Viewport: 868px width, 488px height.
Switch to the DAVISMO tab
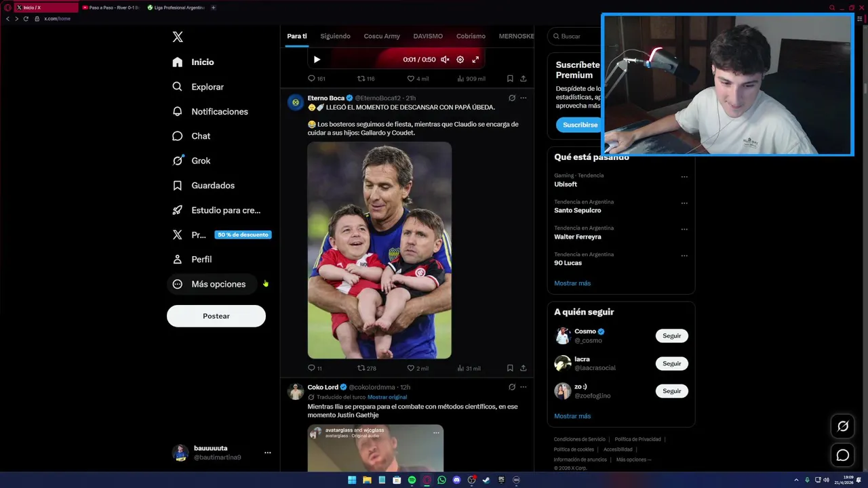click(428, 36)
